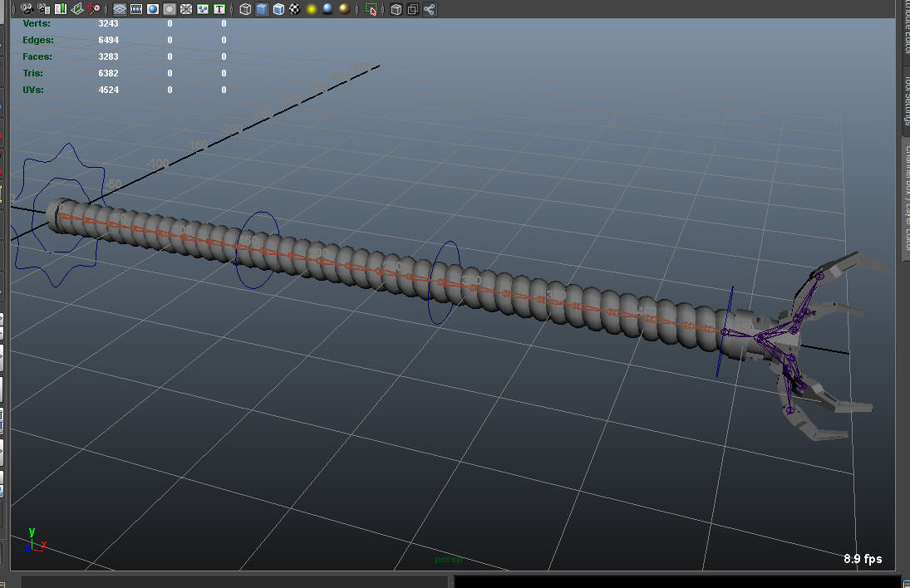
Task: Click the 'Edges:' HUD label
Action: 38,40
